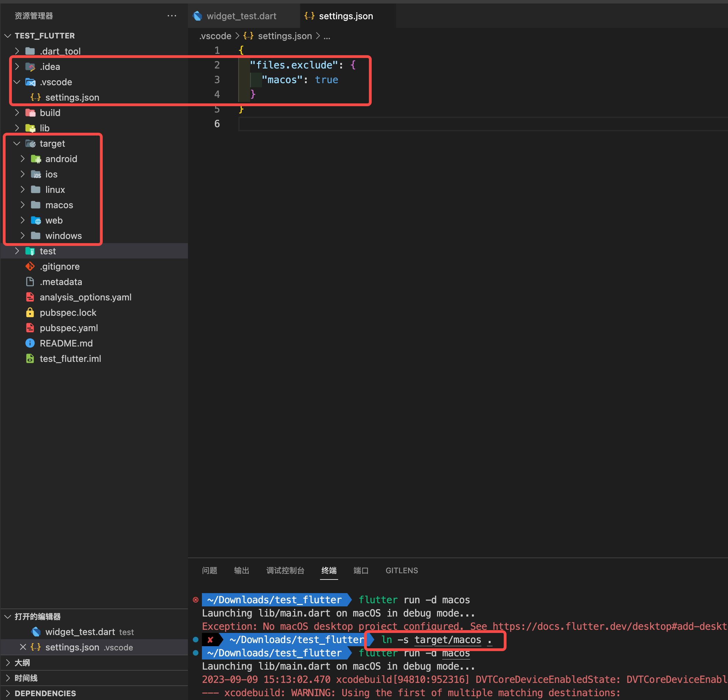Click the info icon next to README.md

[x=30, y=343]
